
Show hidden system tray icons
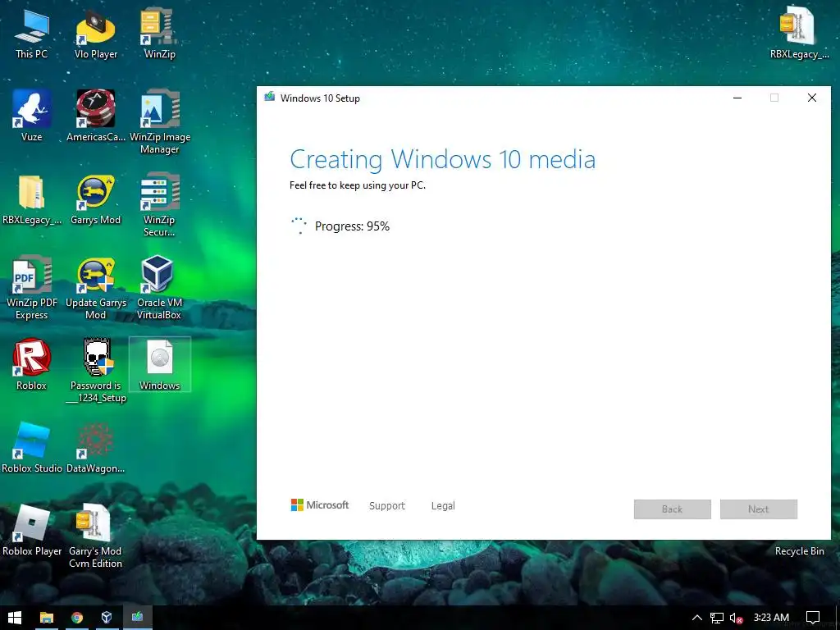(697, 618)
